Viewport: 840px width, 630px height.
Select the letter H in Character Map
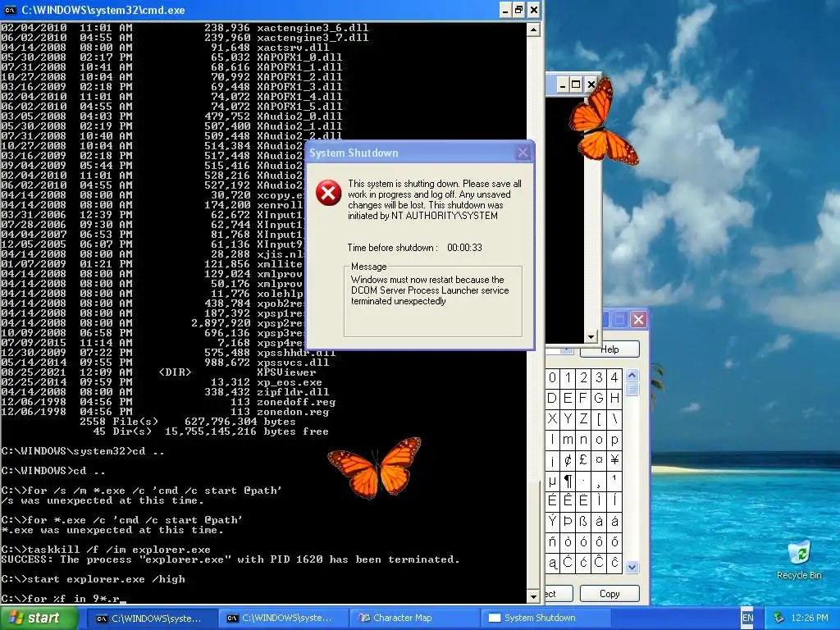pos(614,398)
